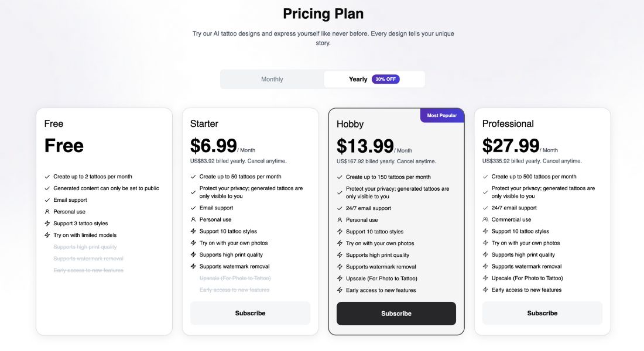The width and height of the screenshot is (644, 351).
Task: Switch to the Monthly billing tab
Action: (x=272, y=79)
